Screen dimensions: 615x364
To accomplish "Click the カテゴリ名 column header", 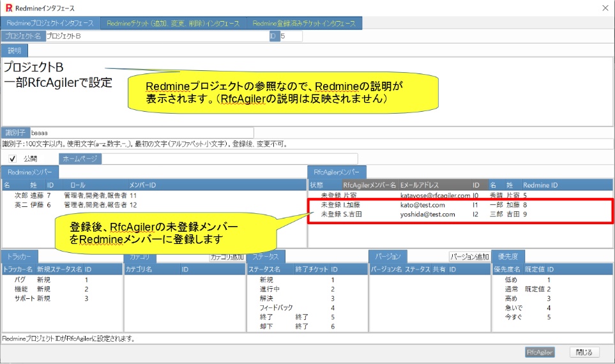I will [x=139, y=269].
